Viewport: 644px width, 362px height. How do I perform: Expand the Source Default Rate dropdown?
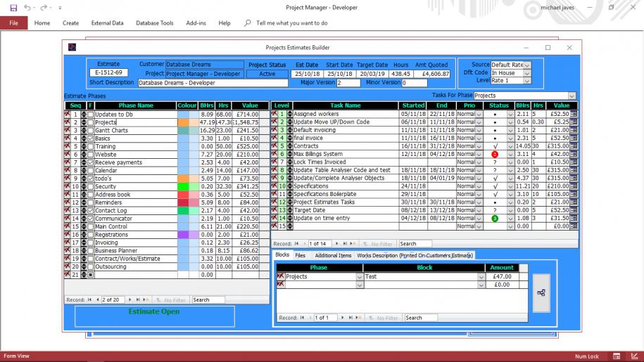point(526,65)
